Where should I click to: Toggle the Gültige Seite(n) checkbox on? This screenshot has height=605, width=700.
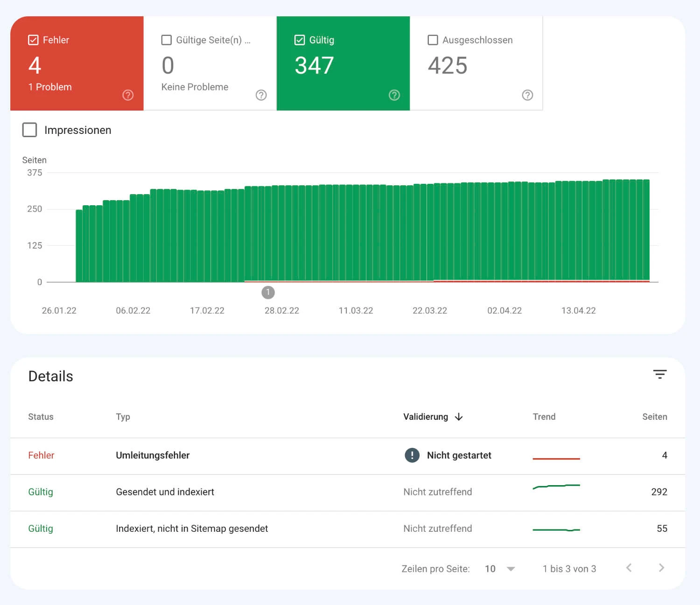(166, 40)
